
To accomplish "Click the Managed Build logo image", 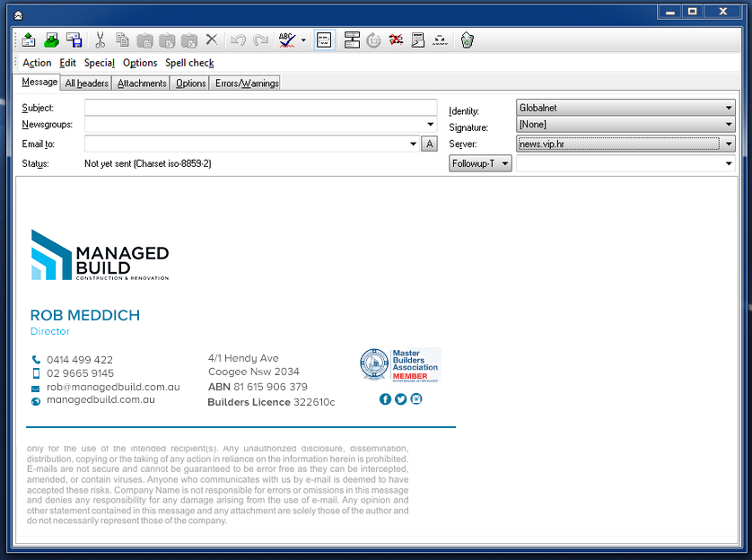I will coord(100,255).
